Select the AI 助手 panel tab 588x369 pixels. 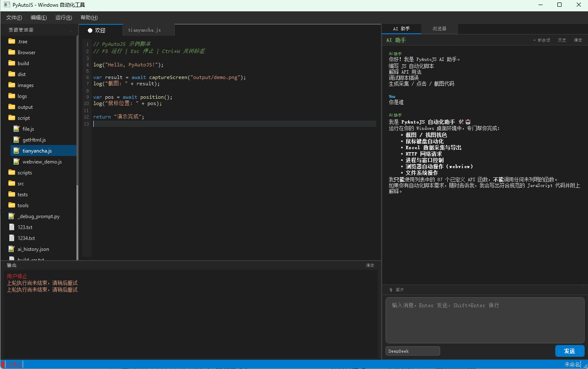point(401,29)
